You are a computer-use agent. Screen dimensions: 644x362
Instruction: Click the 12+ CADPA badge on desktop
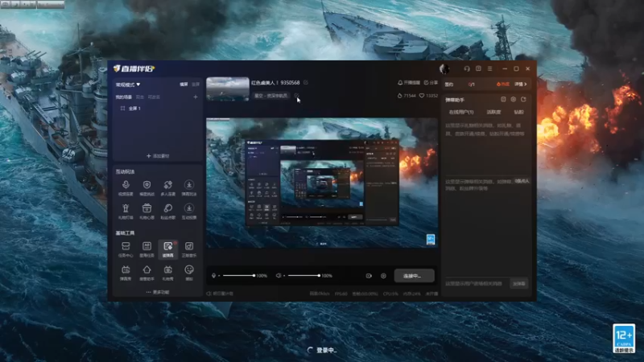tap(624, 339)
